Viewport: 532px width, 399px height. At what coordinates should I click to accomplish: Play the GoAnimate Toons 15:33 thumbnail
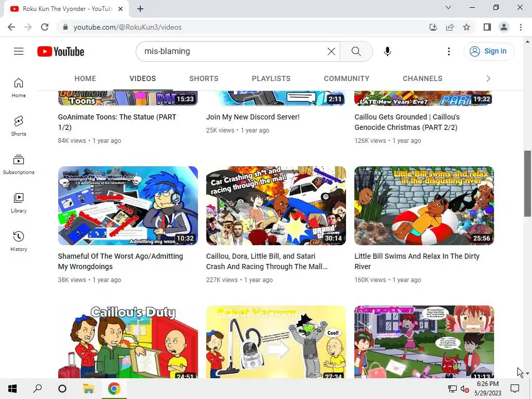[128, 98]
